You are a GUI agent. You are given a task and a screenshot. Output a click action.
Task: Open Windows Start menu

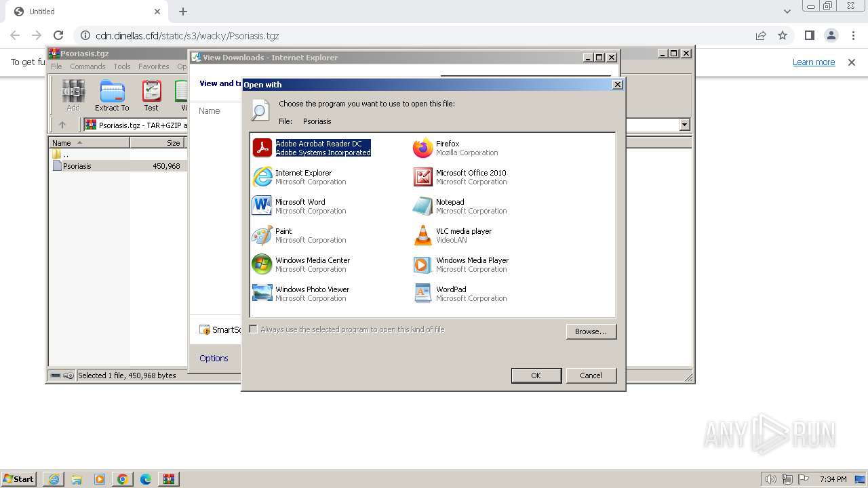coord(19,479)
